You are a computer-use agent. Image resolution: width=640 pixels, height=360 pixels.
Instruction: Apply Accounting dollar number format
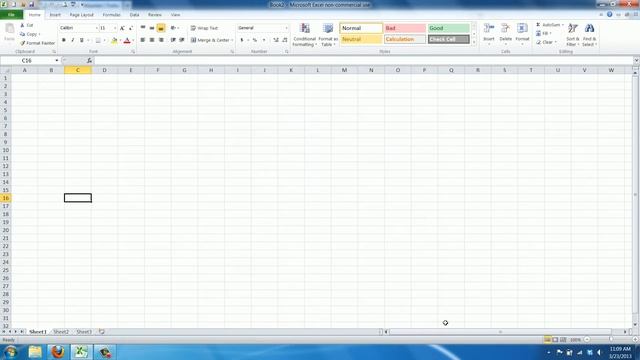(242, 40)
